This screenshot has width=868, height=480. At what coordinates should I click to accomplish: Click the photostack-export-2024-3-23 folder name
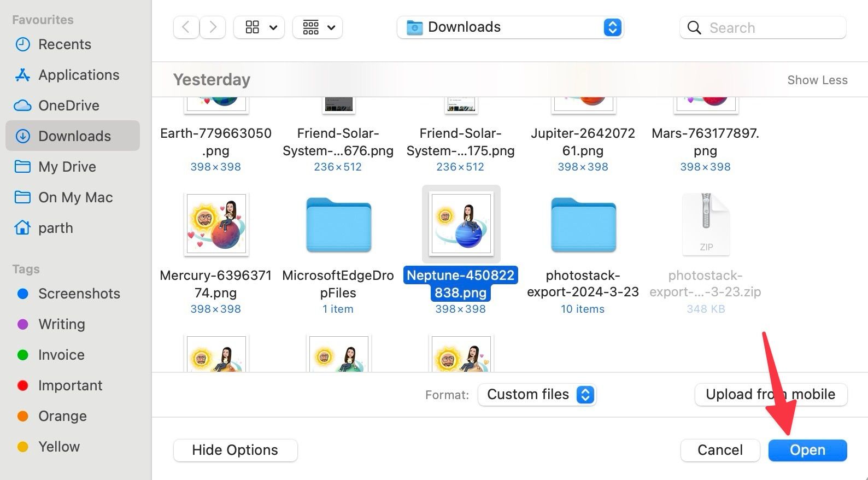[583, 283]
